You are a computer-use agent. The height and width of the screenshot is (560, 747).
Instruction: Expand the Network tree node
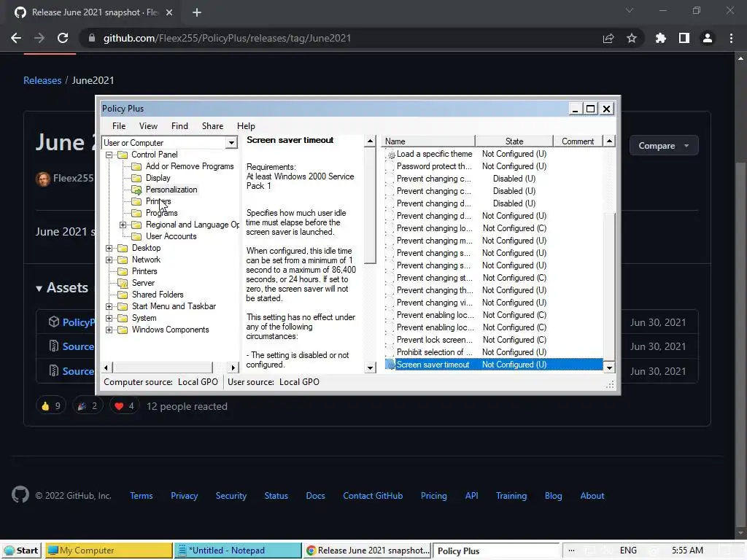point(109,260)
